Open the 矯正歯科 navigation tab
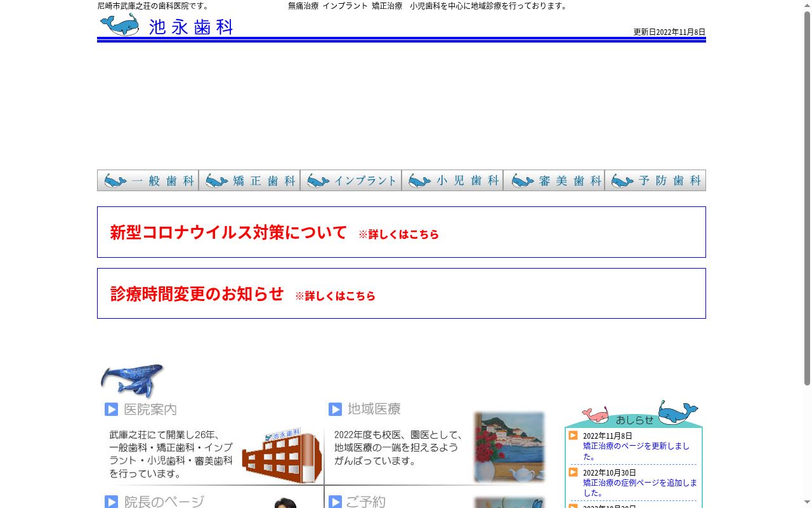The width and height of the screenshot is (812, 508). [249, 180]
